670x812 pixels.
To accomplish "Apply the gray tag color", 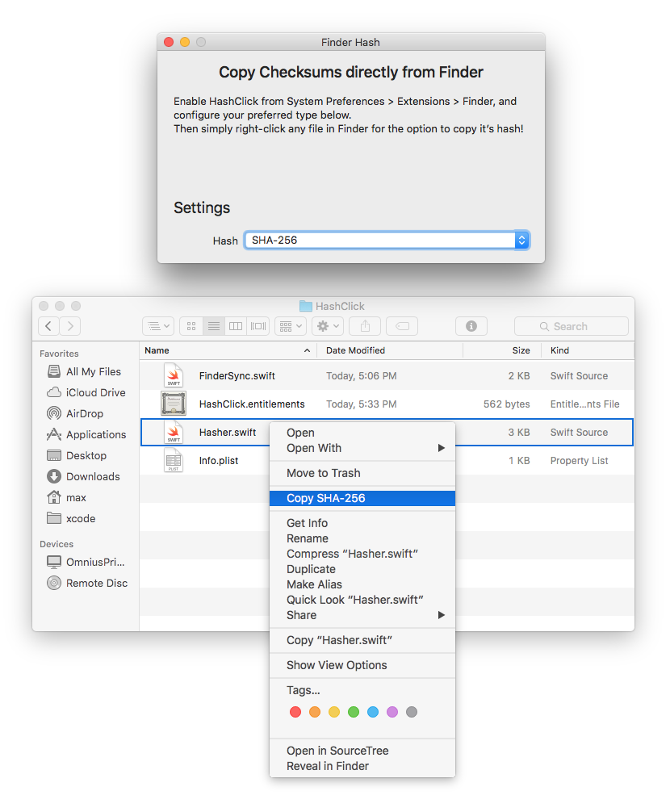I will click(412, 712).
